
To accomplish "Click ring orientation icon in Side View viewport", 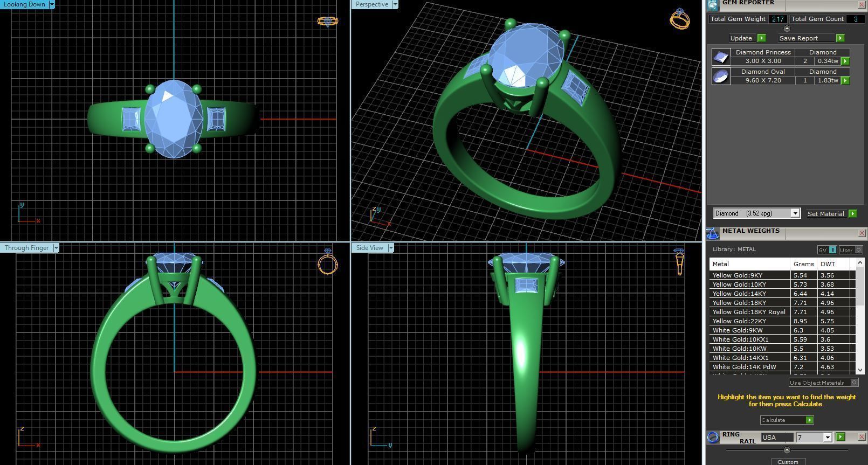I will coord(679,261).
